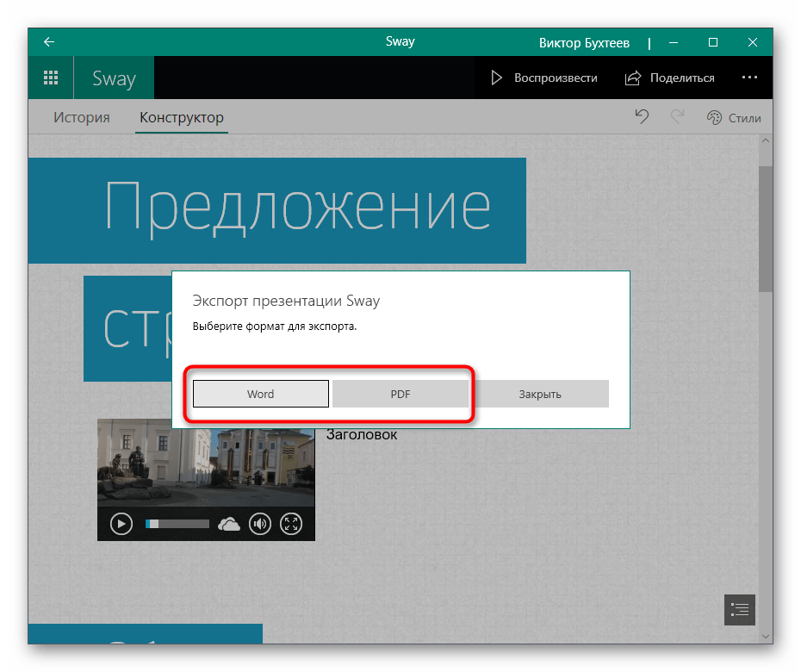This screenshot has width=801, height=672.
Task: Play the embedded video
Action: (x=121, y=523)
